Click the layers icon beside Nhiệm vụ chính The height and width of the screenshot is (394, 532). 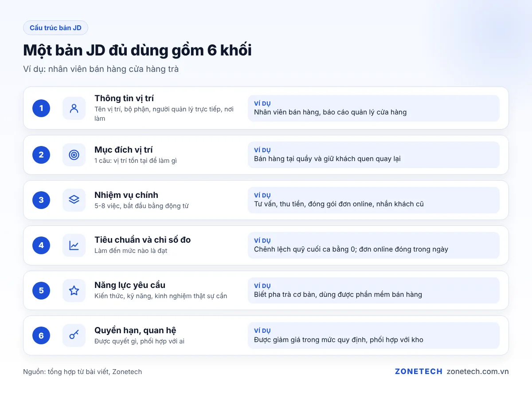[74, 200]
